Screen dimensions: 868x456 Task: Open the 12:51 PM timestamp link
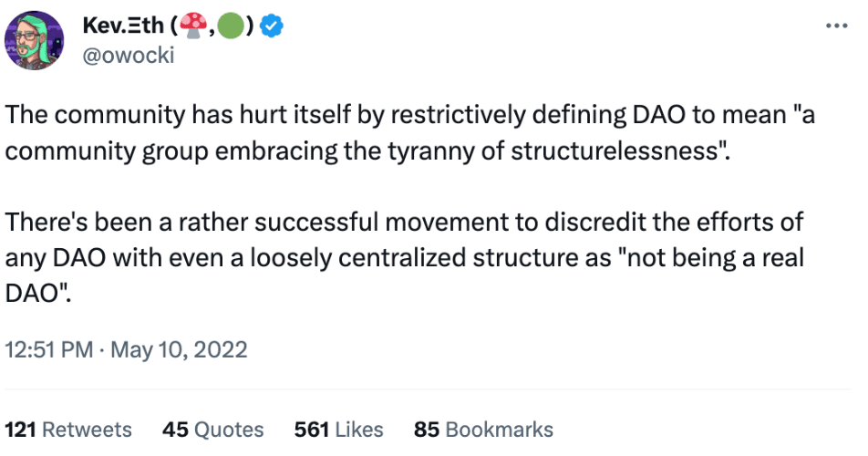(x=49, y=349)
